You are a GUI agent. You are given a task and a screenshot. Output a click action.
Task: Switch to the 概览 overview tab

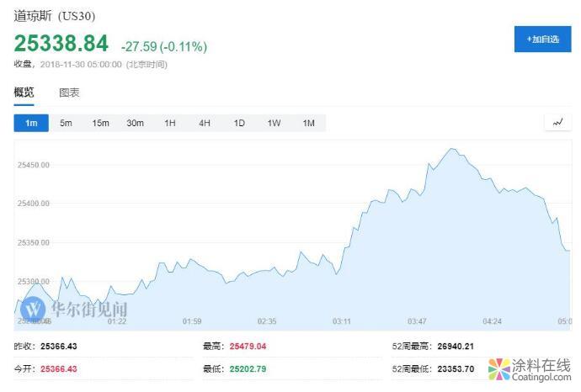pyautogui.click(x=24, y=93)
